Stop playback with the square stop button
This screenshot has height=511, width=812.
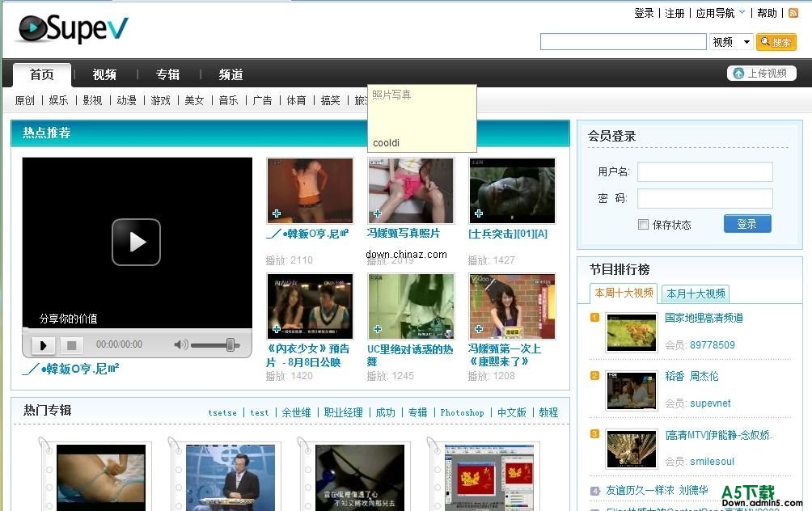tap(71, 345)
